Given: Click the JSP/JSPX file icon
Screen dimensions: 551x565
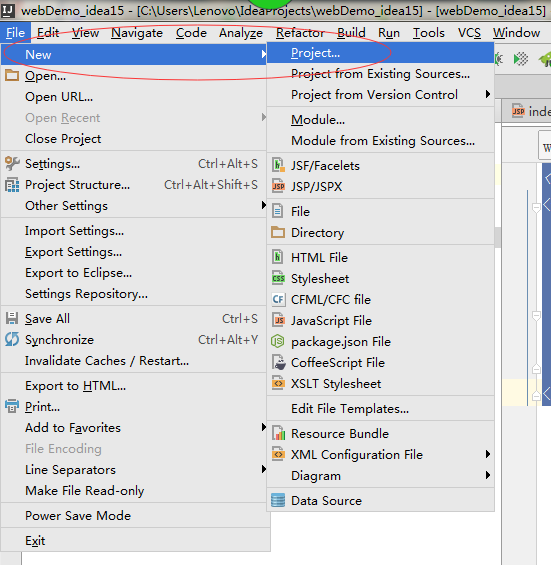Looking at the screenshot, I should click(278, 186).
